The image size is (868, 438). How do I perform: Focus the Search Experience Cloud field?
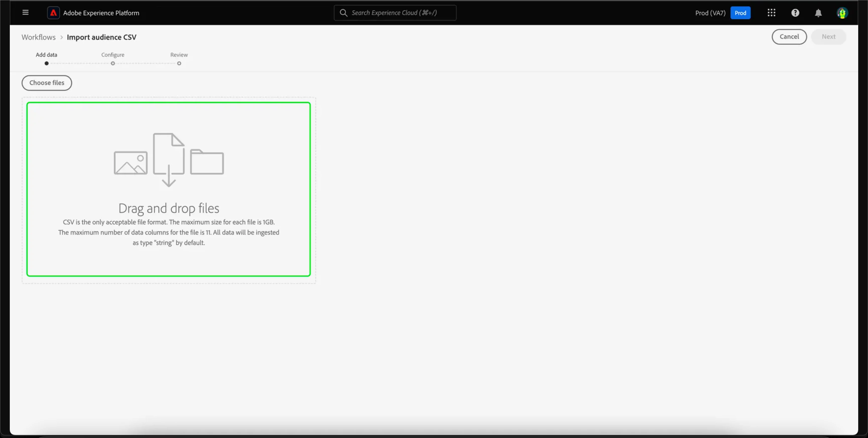click(401, 13)
